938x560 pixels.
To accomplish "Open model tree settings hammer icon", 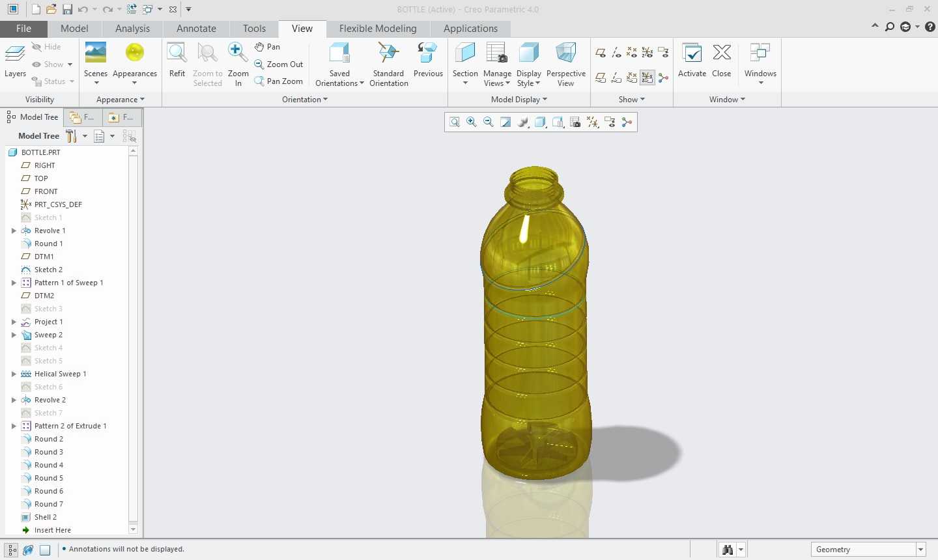I will [x=71, y=136].
